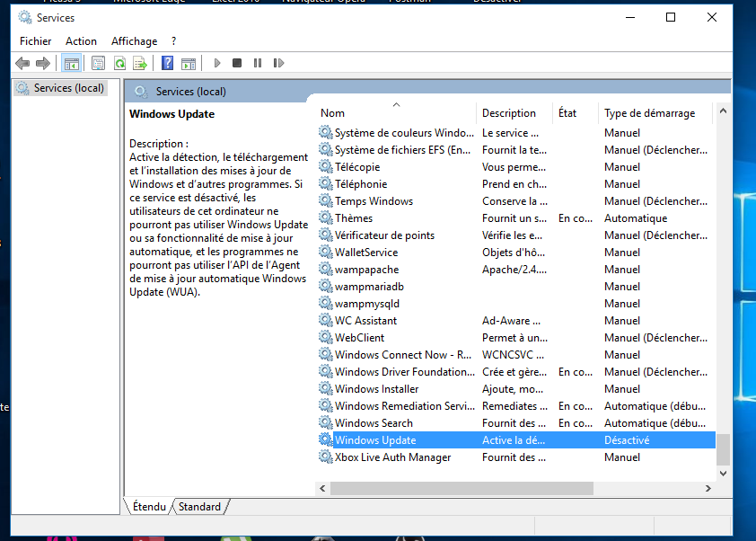The image size is (756, 541).
Task: Click the Refresh toolbar icon
Action: point(119,63)
